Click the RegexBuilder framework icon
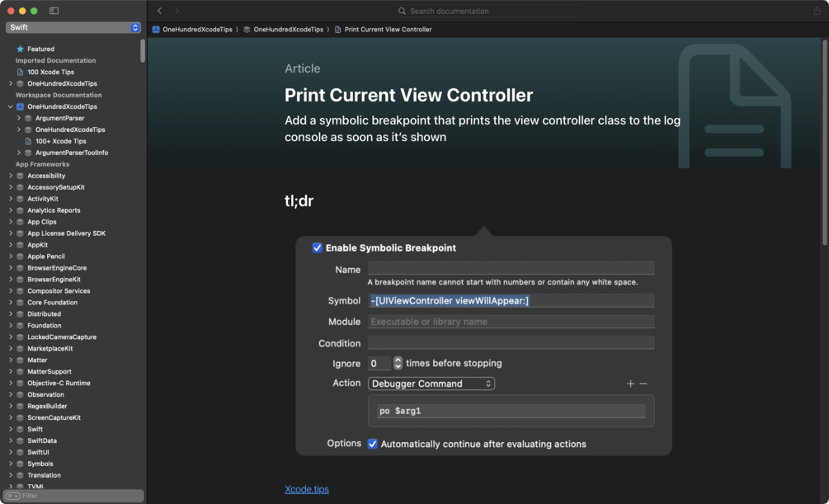Viewport: 829px width, 504px height. click(20, 406)
